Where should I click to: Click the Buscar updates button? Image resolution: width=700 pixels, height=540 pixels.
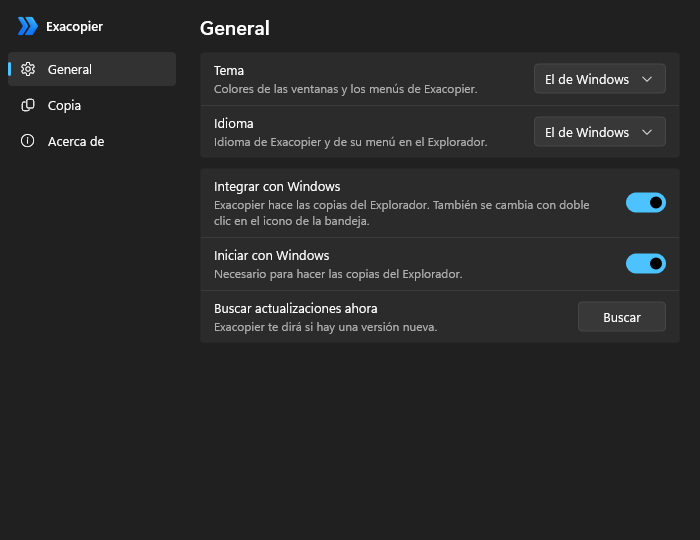622,317
